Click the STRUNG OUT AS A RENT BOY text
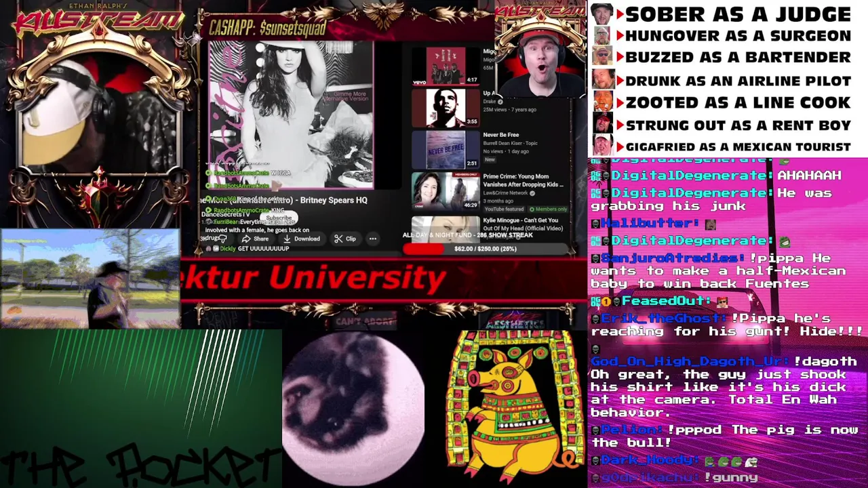Viewport: 868px width, 488px height. click(x=738, y=125)
